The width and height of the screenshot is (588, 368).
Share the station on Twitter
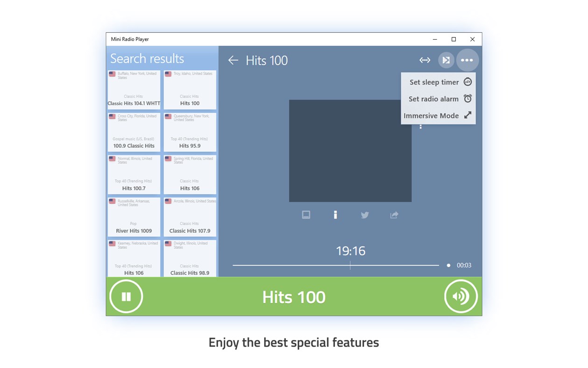(x=365, y=215)
